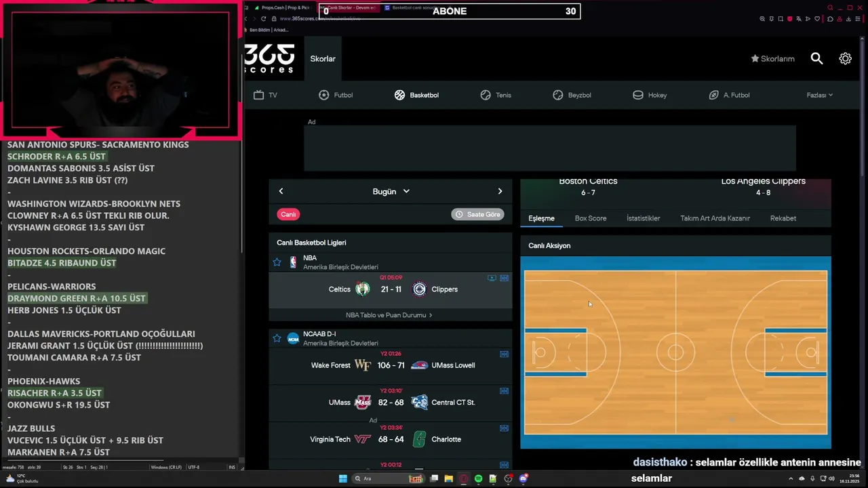Open Virginia Tech vs Charlotte match
This screenshot has width=868, height=488.
pyautogui.click(x=391, y=439)
